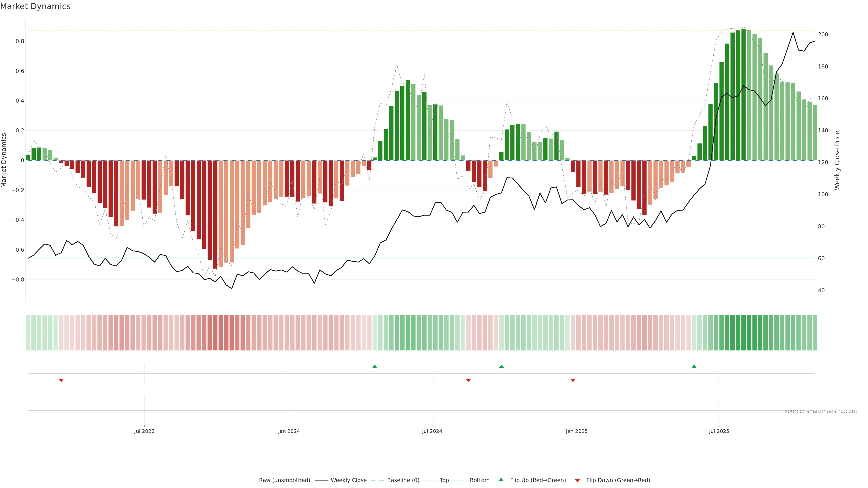This screenshot has width=868, height=488.
Task: Toggle the Baseline (0) legend entry
Action: click(x=403, y=480)
